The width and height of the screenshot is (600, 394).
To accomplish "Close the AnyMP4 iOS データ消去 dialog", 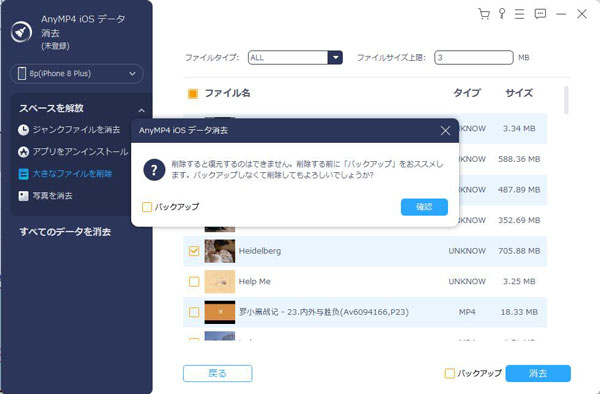I will [x=445, y=131].
